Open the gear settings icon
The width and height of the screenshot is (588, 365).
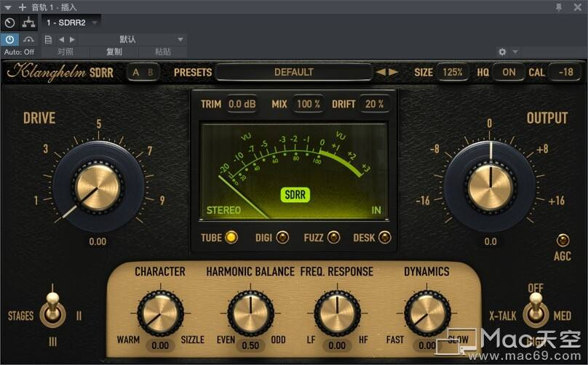[502, 52]
